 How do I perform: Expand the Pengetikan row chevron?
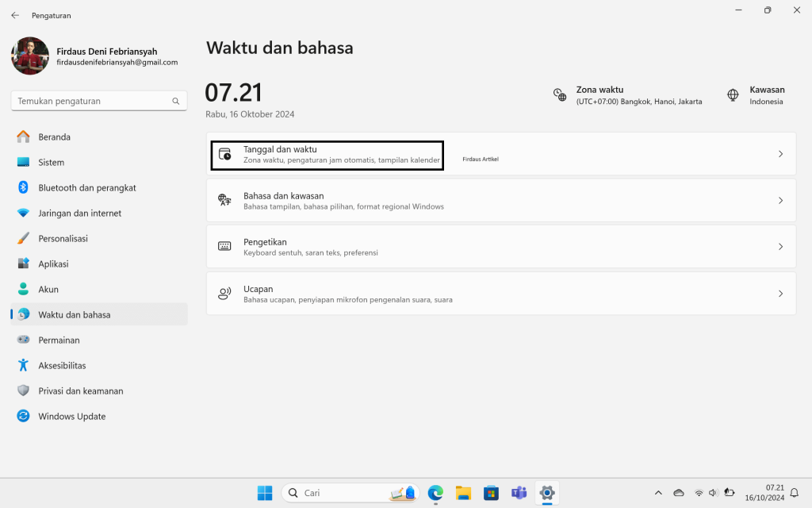[x=780, y=247]
